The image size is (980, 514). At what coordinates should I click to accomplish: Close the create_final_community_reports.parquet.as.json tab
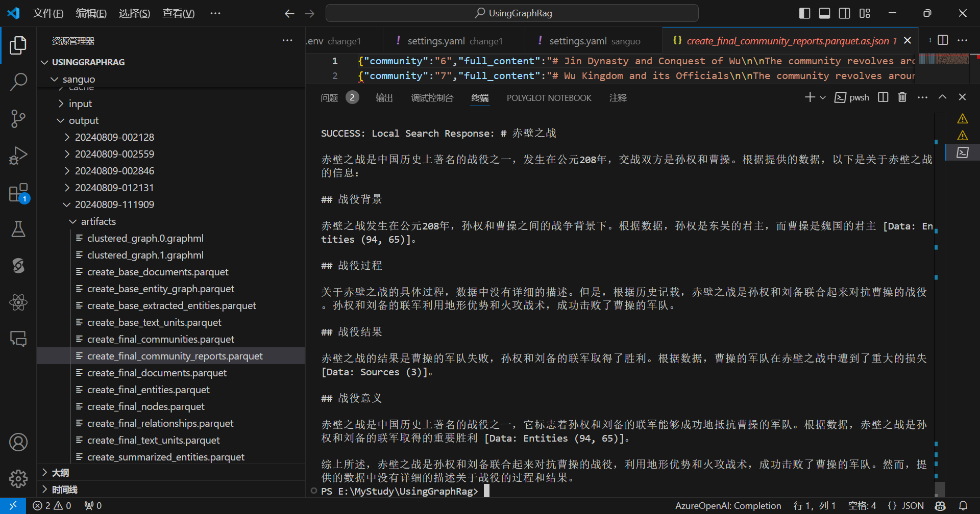(908, 40)
